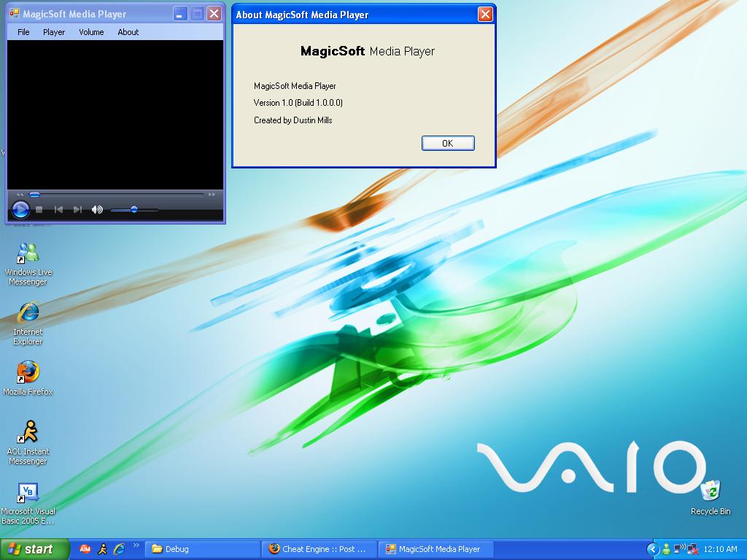
Task: Select the Mozilla Firefox desktop icon
Action: click(28, 379)
